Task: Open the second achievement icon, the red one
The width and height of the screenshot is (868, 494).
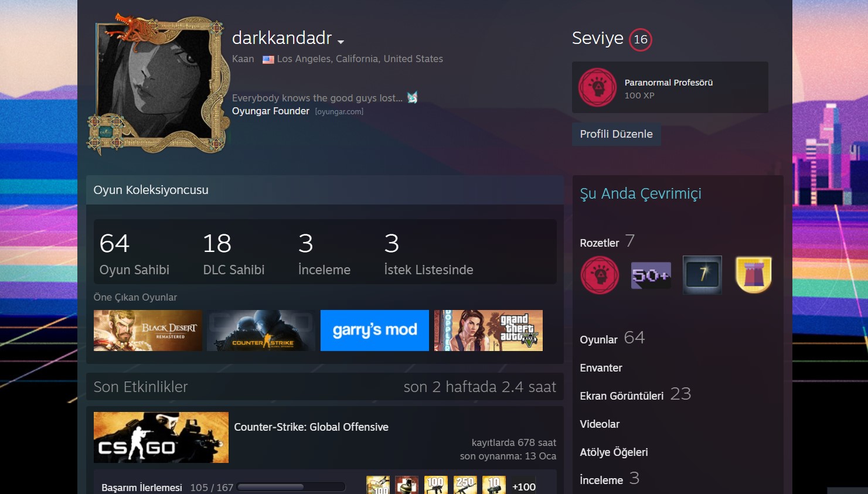Action: tap(407, 485)
